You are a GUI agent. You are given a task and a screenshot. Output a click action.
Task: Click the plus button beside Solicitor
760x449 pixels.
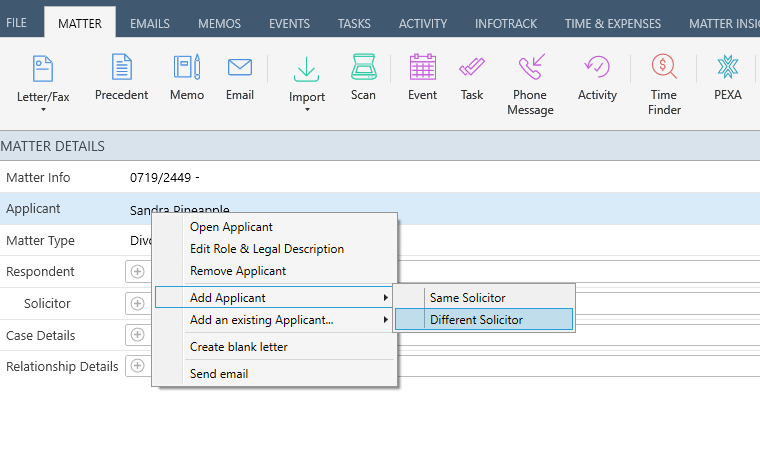[x=138, y=304]
